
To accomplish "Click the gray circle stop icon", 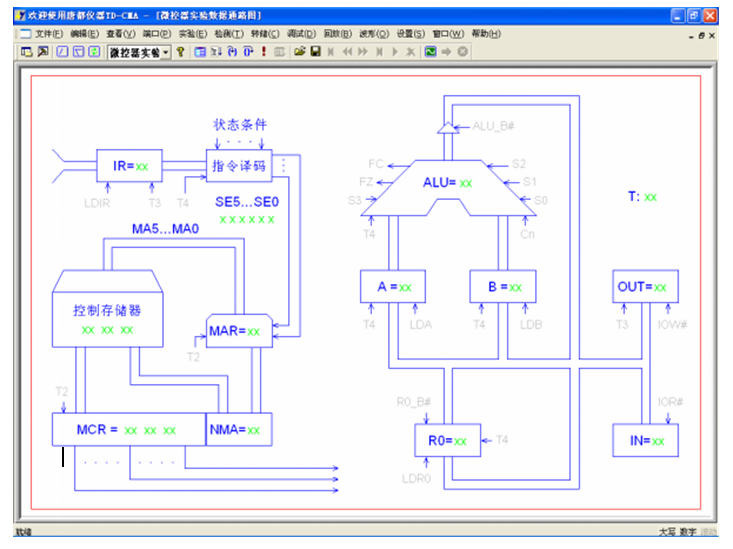I will pyautogui.click(x=462, y=52).
